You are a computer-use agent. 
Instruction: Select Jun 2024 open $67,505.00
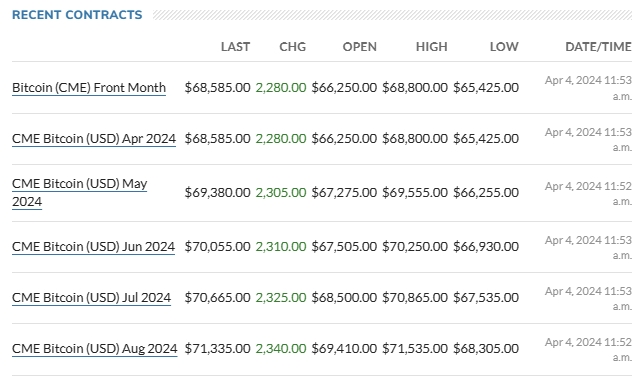pos(344,246)
